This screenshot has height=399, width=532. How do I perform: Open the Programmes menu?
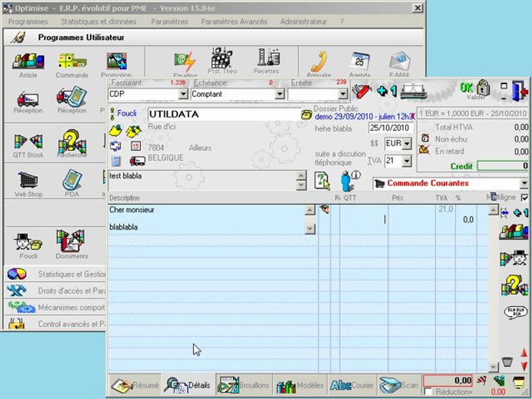pos(28,22)
